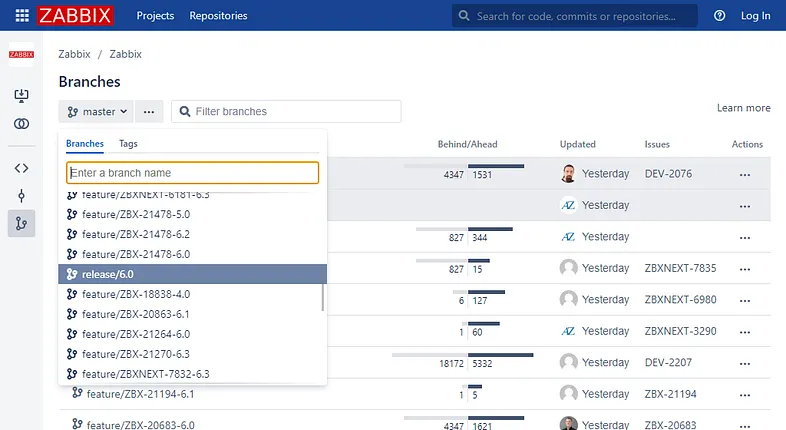The width and height of the screenshot is (786, 430).
Task: Open actions menu for ZBX-21194 row
Action: [x=745, y=395]
